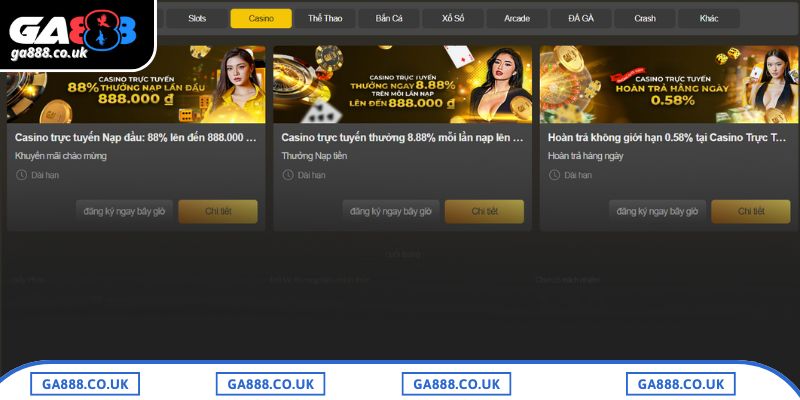Open the 88% first deposit banner image
800x400 pixels.
[x=136, y=84]
